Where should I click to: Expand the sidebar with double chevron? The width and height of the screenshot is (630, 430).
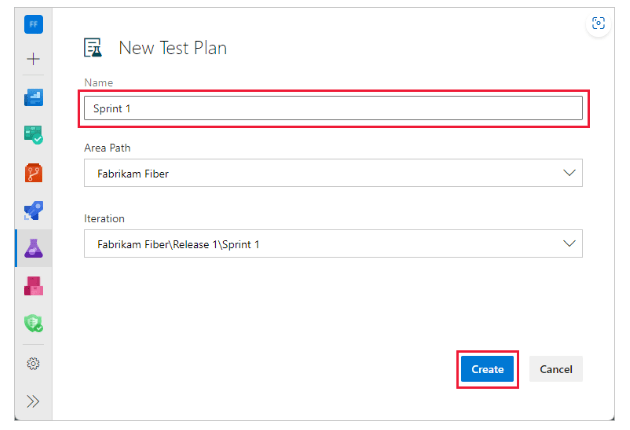click(x=33, y=401)
